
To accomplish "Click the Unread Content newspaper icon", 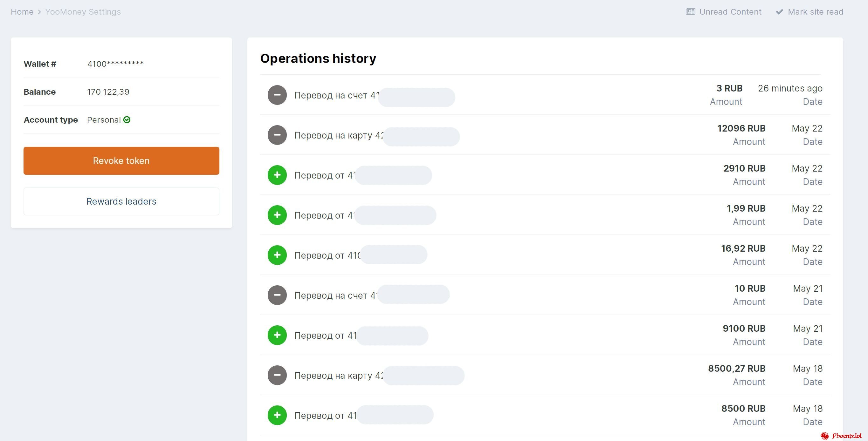I will (x=690, y=11).
